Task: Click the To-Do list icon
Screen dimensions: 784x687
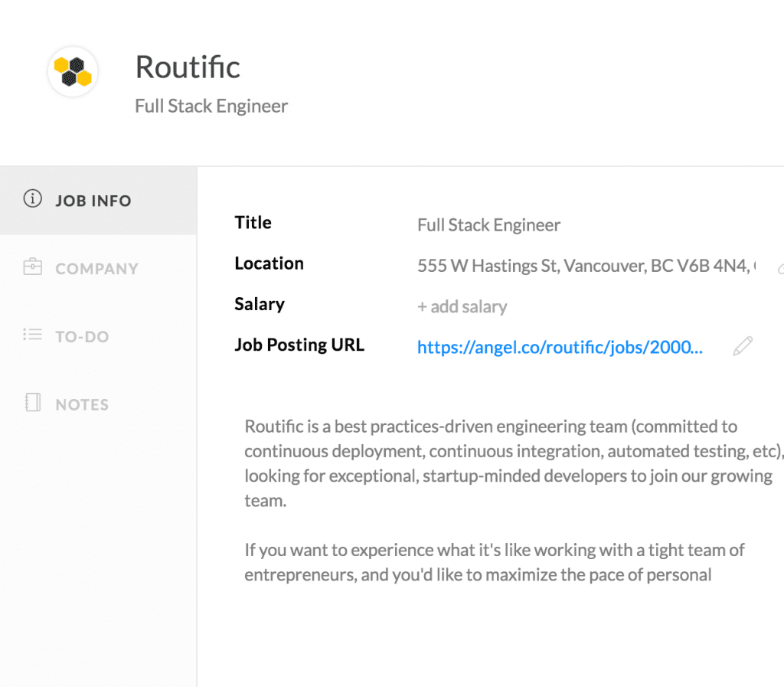Action: tap(32, 335)
